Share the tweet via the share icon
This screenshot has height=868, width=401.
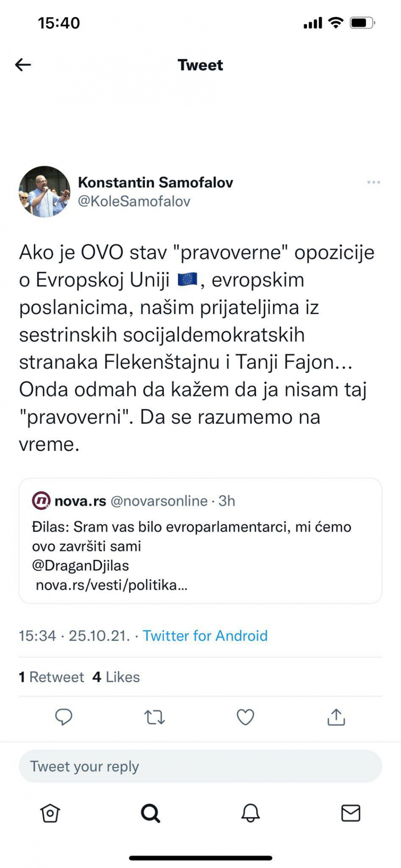[336, 717]
